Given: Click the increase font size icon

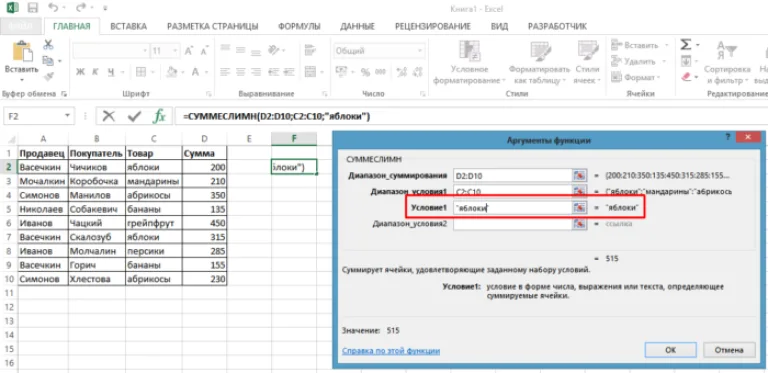Looking at the screenshot, I should click(x=189, y=51).
